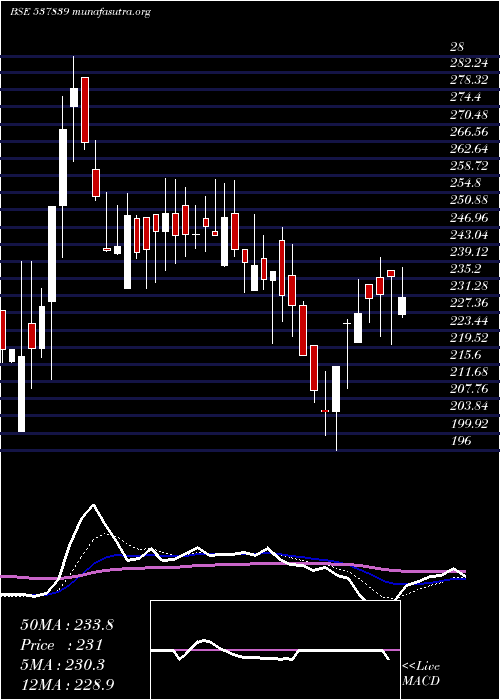The image size is (500, 700).
Task: Click the 274.4 price axis label
Action: (465, 97)
